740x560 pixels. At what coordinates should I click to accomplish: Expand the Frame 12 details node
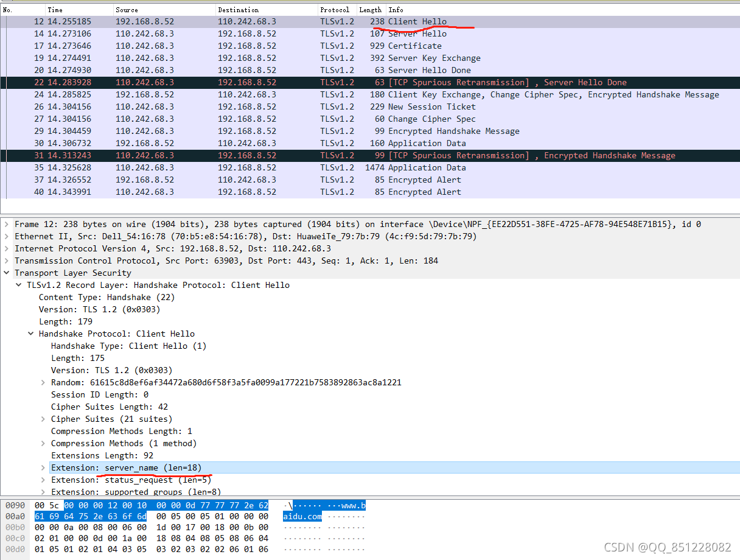point(7,224)
